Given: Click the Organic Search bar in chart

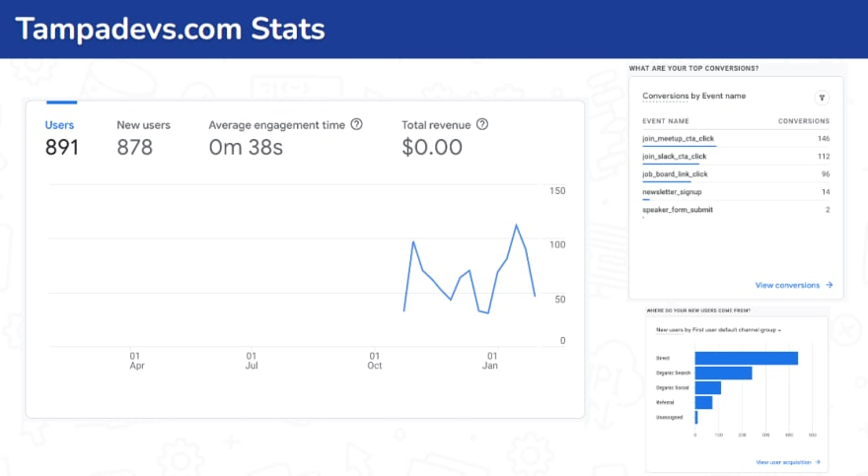Looking at the screenshot, I should pyautogui.click(x=723, y=373).
